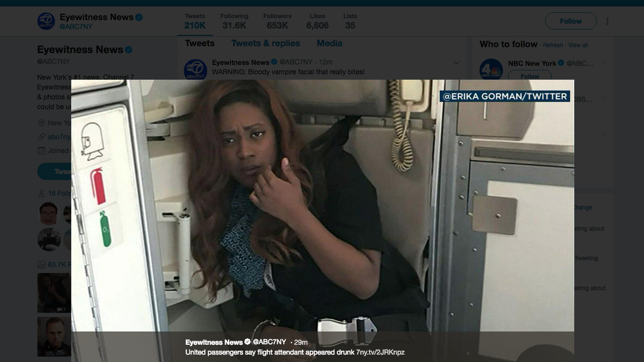Click the @ABC7NY handle in the photo caption
This screenshot has width=644, height=362.
(x=269, y=342)
